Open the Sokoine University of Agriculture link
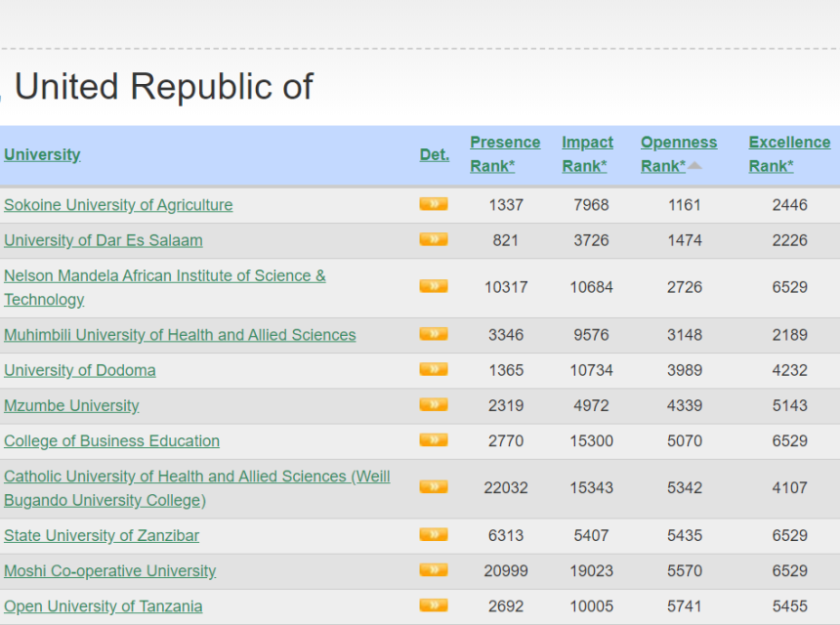The width and height of the screenshot is (840, 625). pos(118,205)
